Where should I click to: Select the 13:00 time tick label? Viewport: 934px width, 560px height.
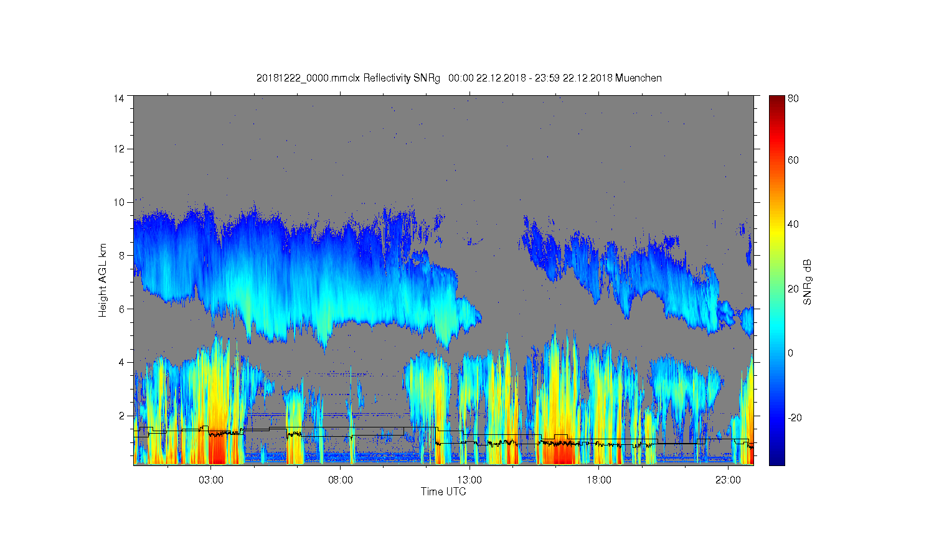(x=469, y=480)
